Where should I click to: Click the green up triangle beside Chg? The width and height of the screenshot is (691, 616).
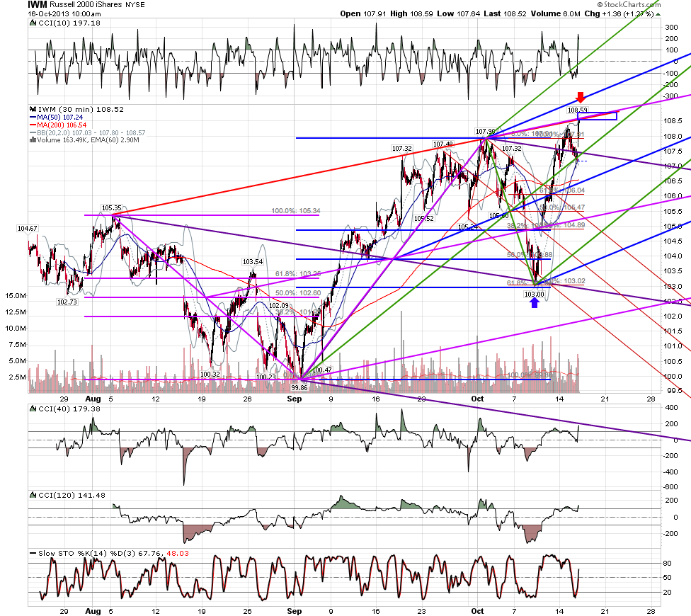pyautogui.click(x=658, y=14)
